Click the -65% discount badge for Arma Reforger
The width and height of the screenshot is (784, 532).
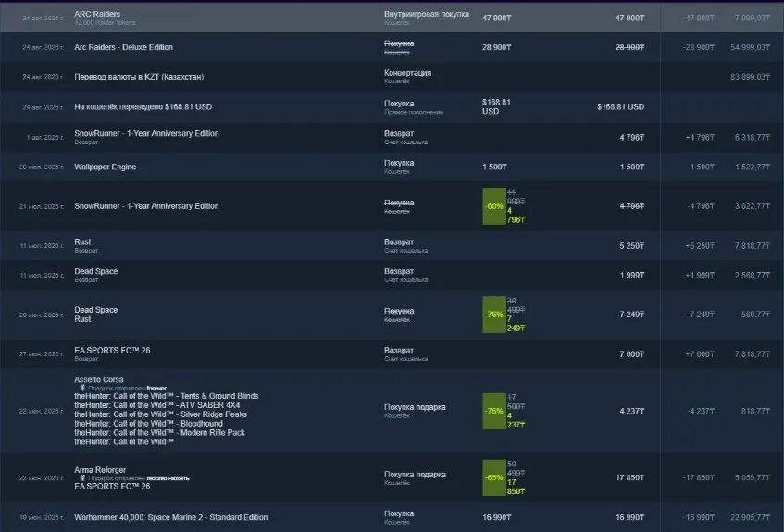coord(494,477)
